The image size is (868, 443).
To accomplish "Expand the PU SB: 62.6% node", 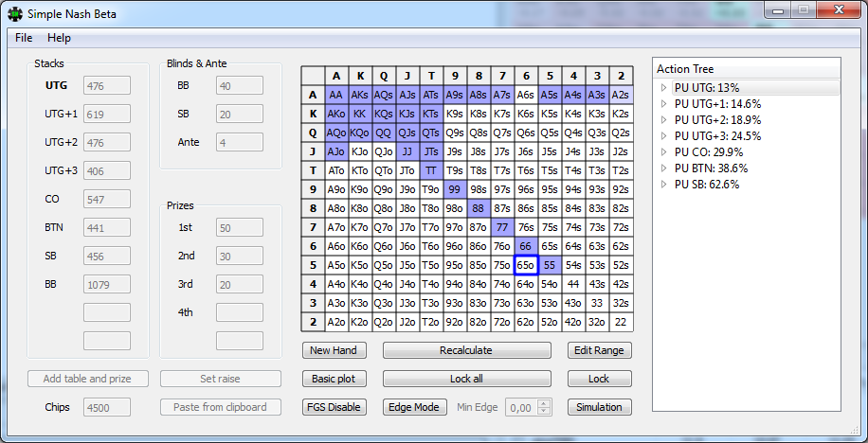I will coord(664,185).
